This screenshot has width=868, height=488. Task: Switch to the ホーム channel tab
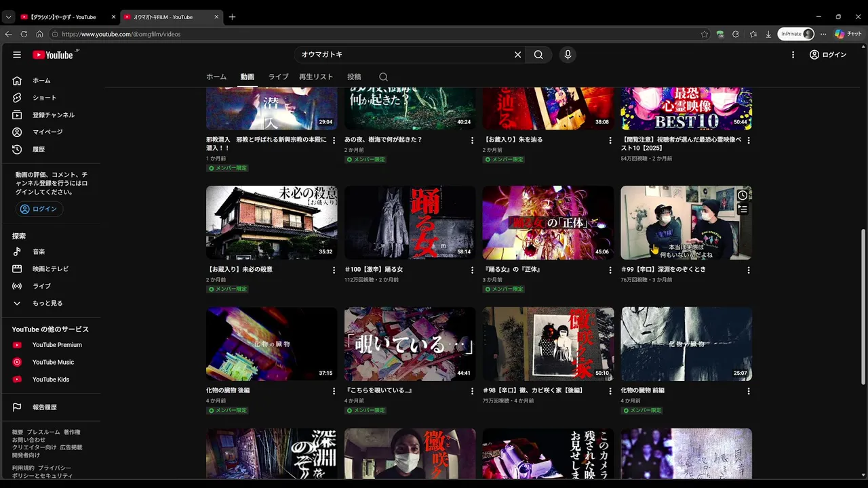tap(216, 77)
